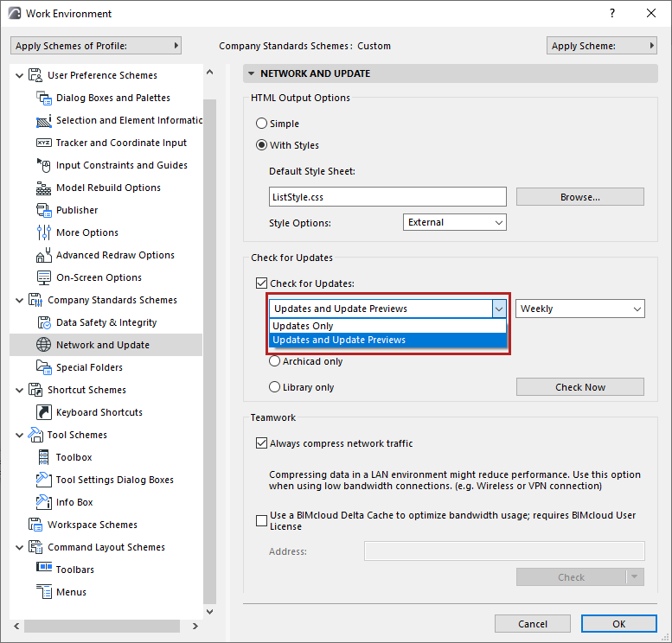
Task: Collapse the User Preference Schemes tree group
Action: coord(20,75)
